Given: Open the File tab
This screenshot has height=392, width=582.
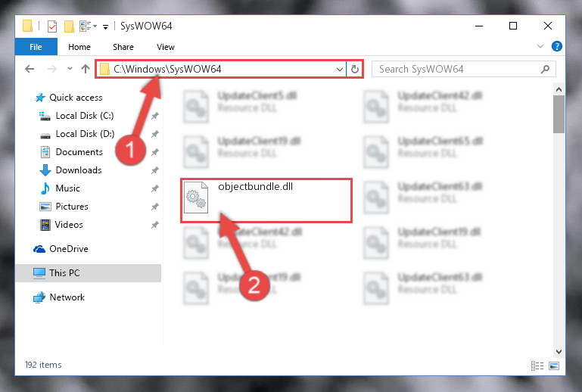Looking at the screenshot, I should (x=36, y=47).
